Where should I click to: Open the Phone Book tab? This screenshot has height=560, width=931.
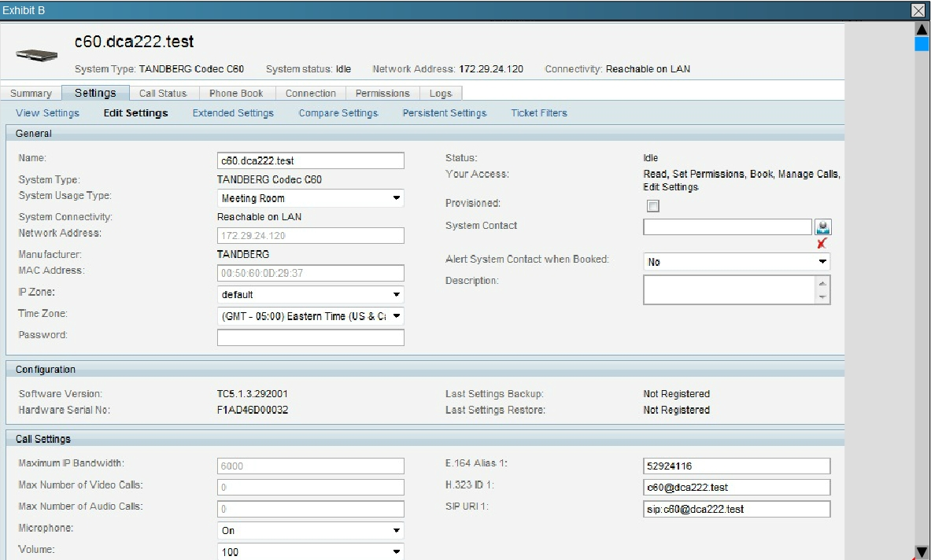235,94
